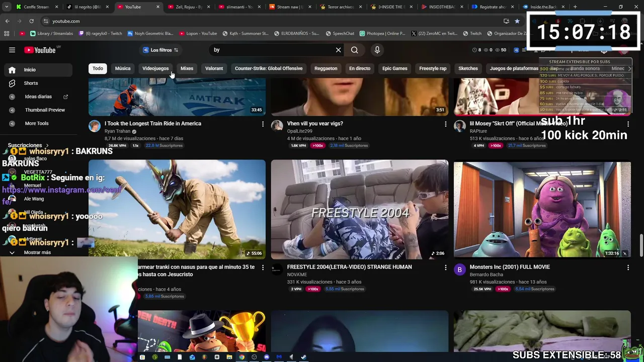The image size is (644, 362).
Task: Clear the search box with the X
Action: [339, 50]
